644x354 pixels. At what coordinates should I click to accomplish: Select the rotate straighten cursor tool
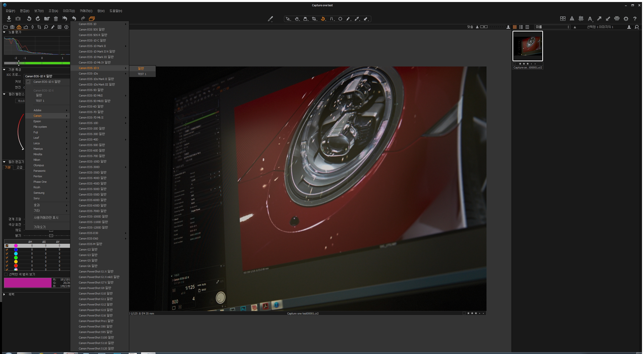click(x=323, y=19)
